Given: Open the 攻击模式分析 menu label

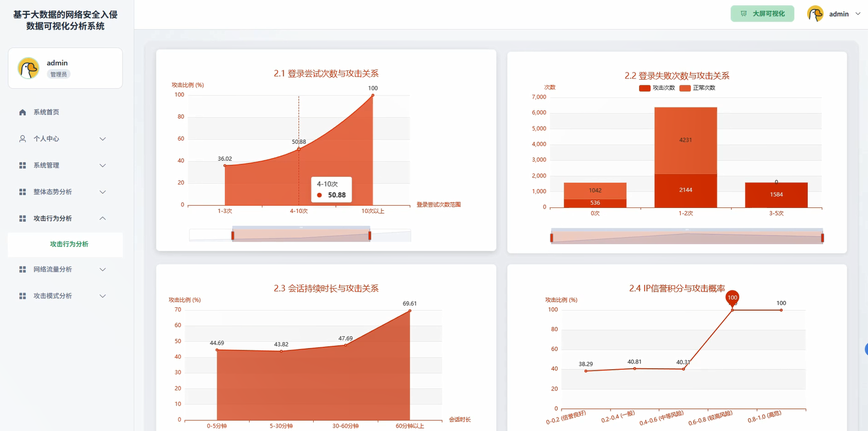Looking at the screenshot, I should (53, 296).
